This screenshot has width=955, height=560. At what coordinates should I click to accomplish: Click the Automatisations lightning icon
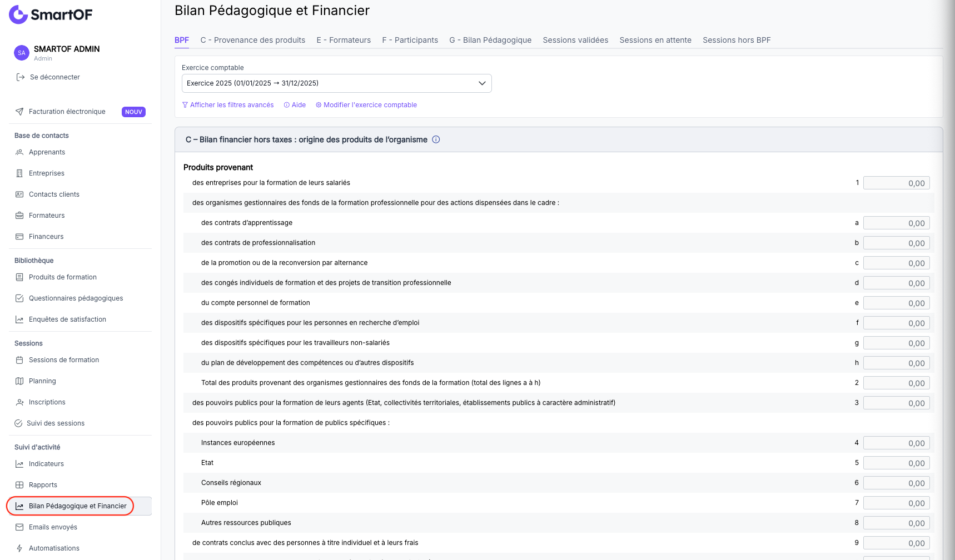tap(19, 548)
